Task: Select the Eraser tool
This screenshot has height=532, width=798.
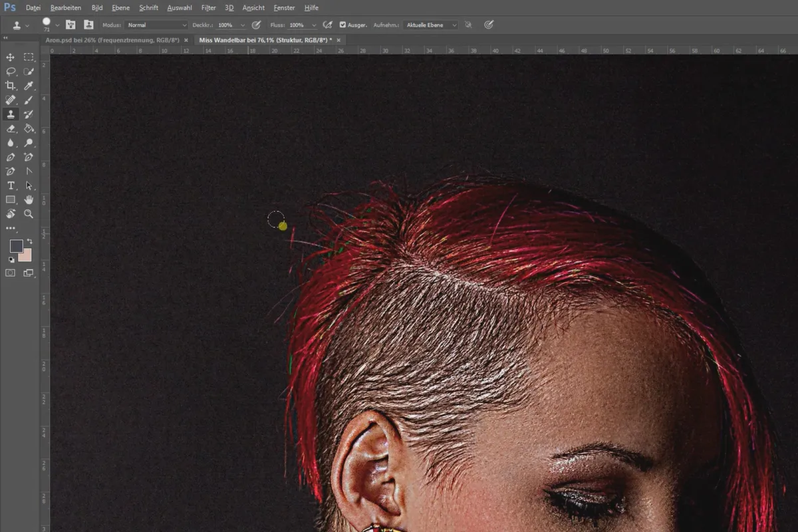Action: (11, 128)
